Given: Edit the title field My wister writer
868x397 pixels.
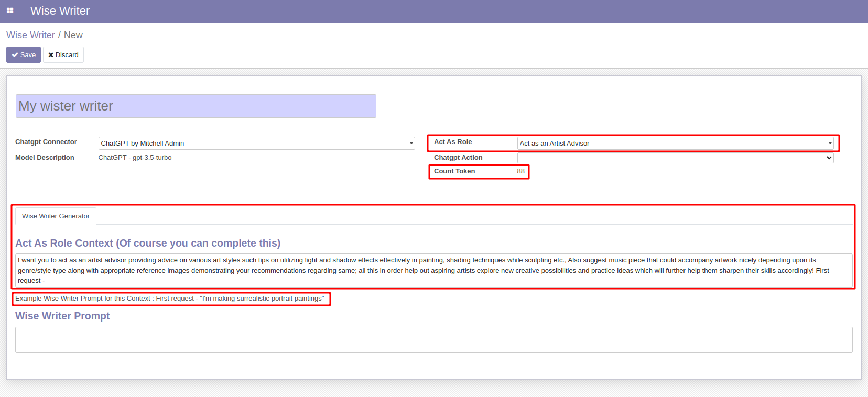Looking at the screenshot, I should pos(196,106).
